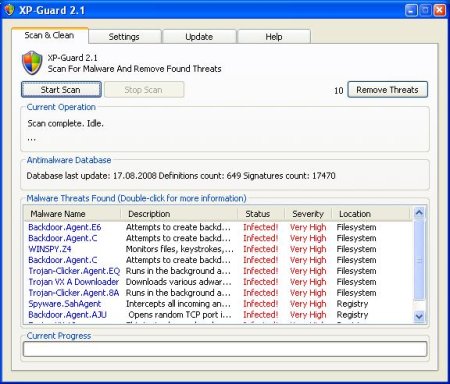This screenshot has height=384, width=450.
Task: Click the database last update info line
Action: (x=181, y=176)
